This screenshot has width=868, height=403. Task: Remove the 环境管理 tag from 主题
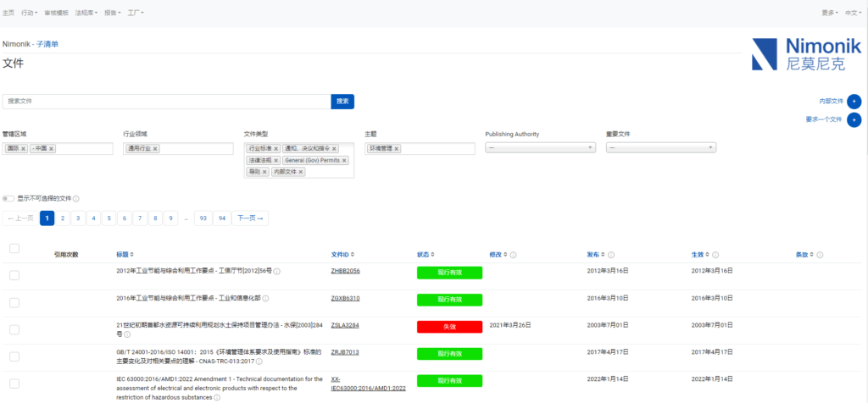pyautogui.click(x=396, y=149)
